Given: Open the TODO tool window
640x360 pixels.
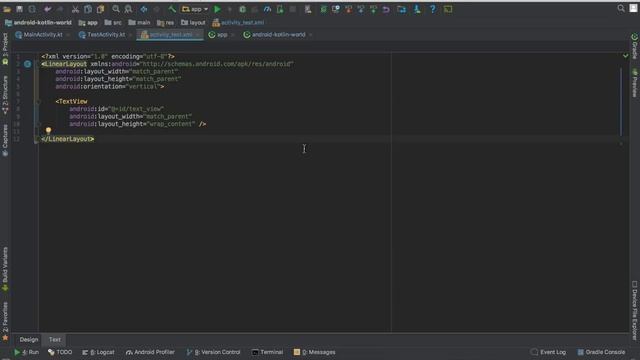Looking at the screenshot, I should [60, 352].
